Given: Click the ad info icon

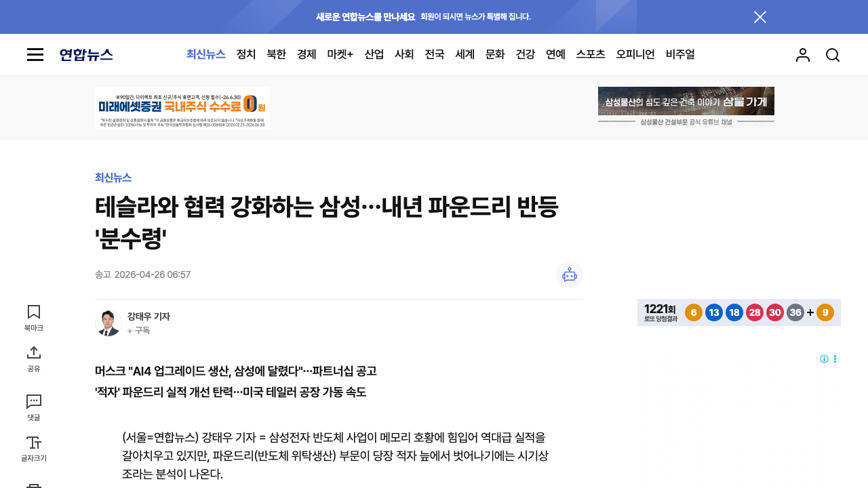Looking at the screenshot, I should click(x=824, y=359).
